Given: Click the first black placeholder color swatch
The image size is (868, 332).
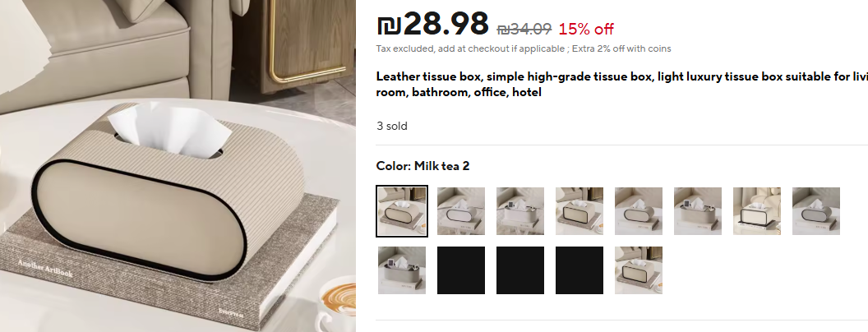Looking at the screenshot, I should (x=461, y=270).
